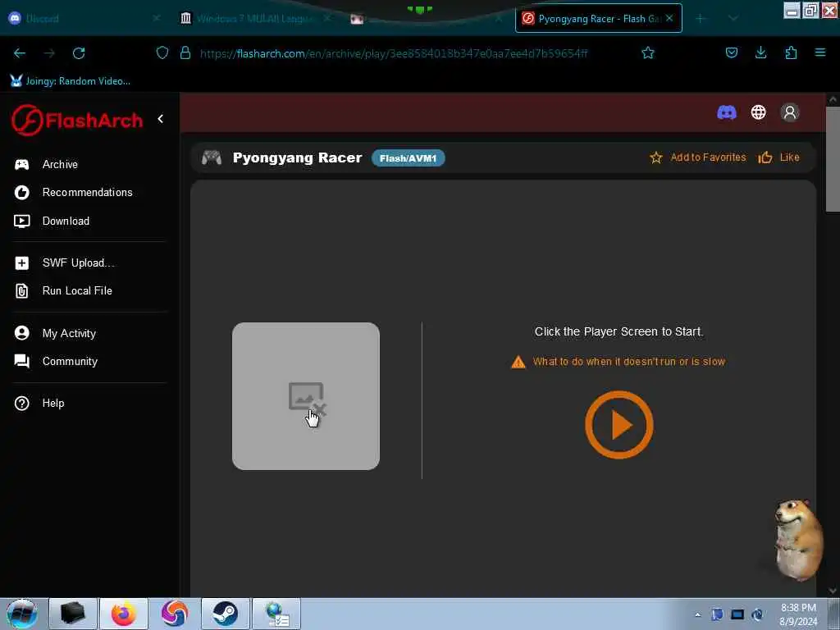This screenshot has height=630, width=840.
Task: Open a new browser tab
Action: coord(701,18)
